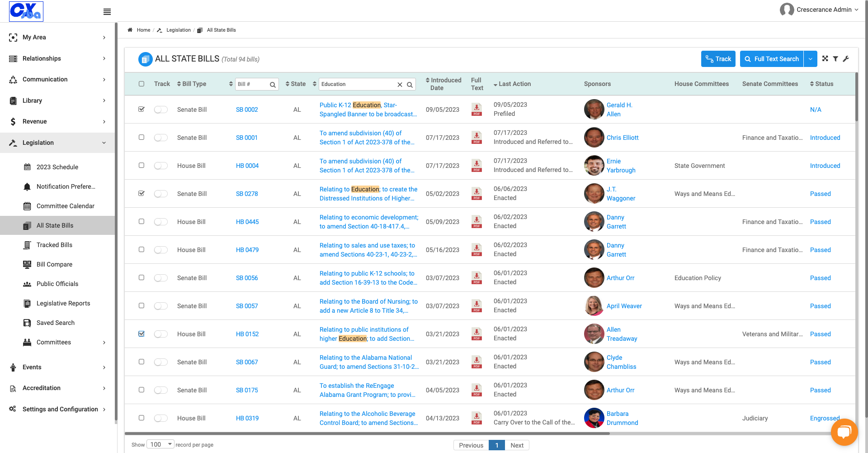
Task: Run the Education title search magnifier
Action: (x=410, y=85)
